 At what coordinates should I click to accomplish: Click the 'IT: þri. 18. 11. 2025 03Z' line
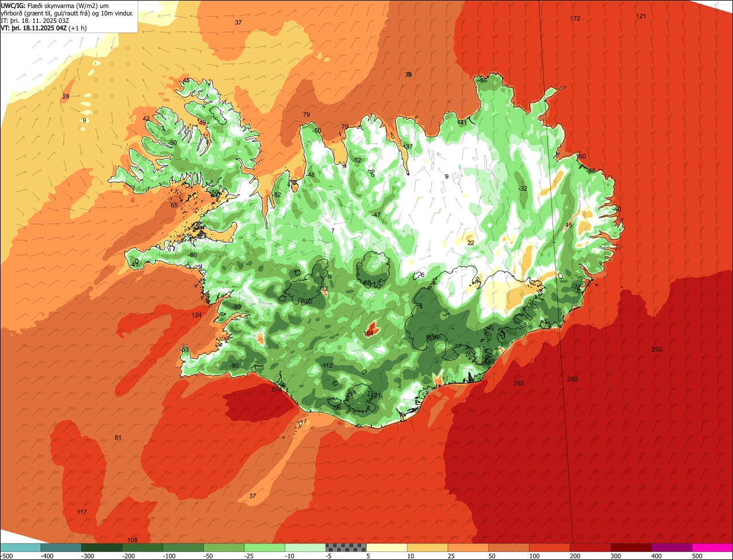[x=35, y=21]
